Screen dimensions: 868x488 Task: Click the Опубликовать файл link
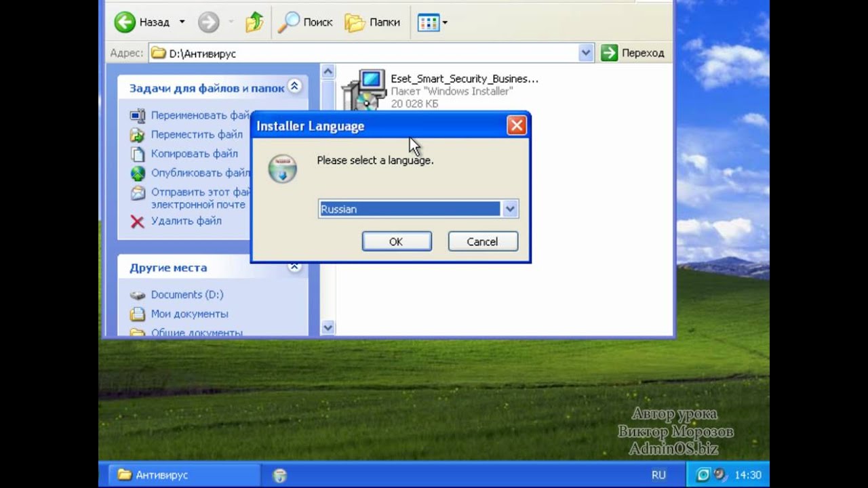[201, 173]
